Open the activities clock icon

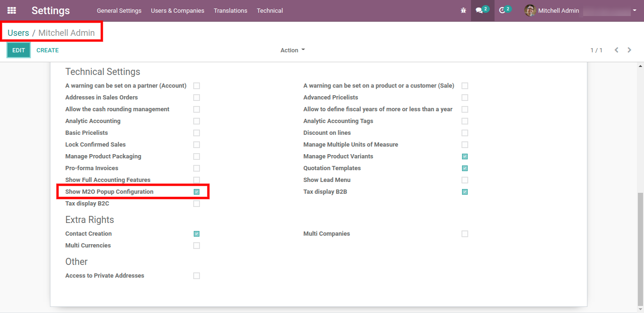[x=502, y=10]
